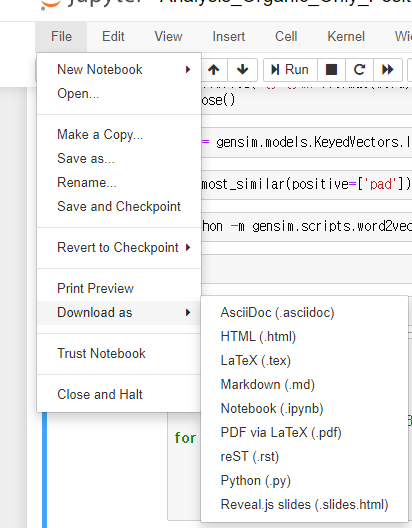Click the gensim.models.KeyedVectors code cell
412x528 pixels.
pyautogui.click(x=306, y=142)
